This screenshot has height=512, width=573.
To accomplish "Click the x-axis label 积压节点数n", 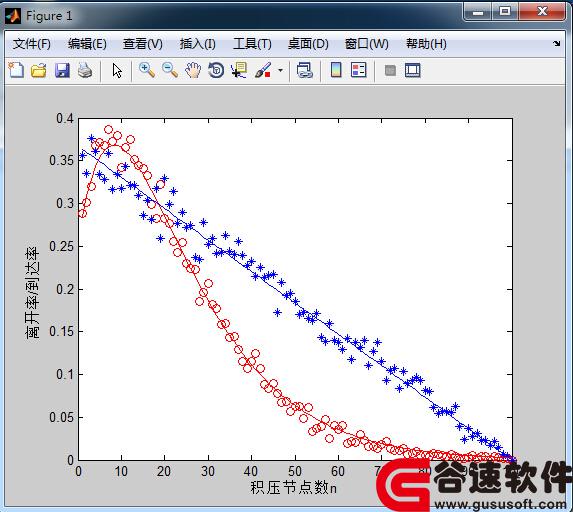I will pos(293,487).
